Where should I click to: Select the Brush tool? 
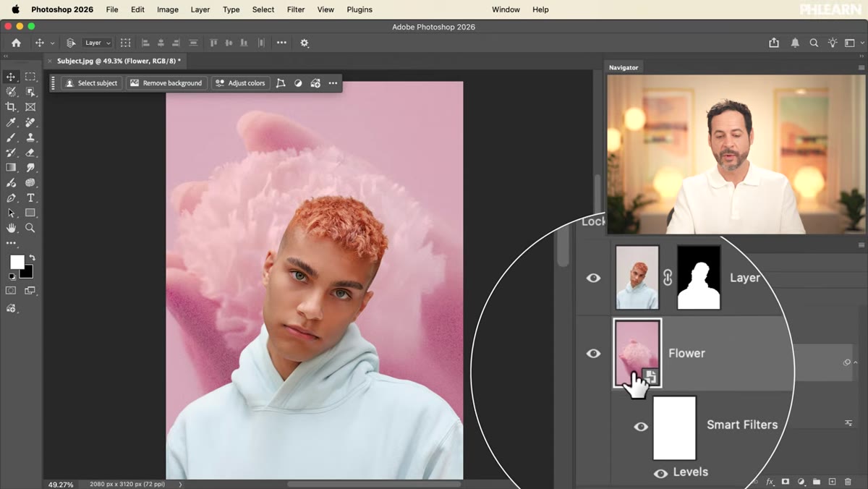11,137
